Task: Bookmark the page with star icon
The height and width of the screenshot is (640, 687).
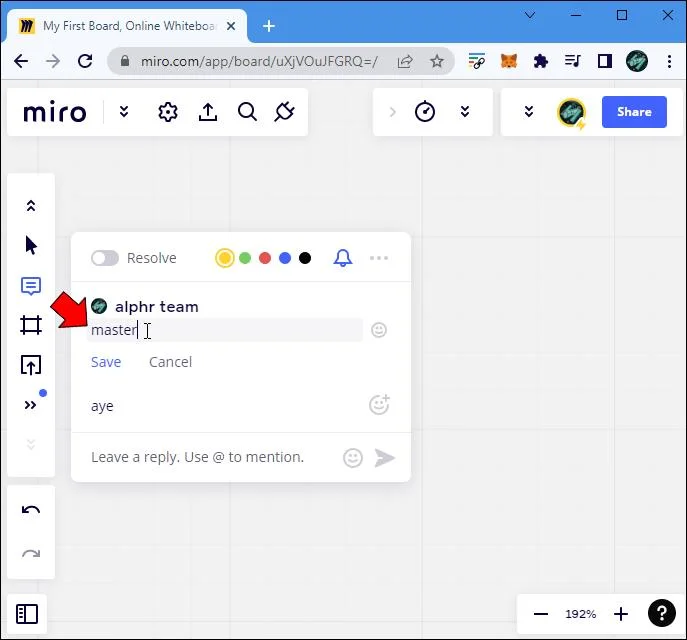Action: [x=437, y=61]
